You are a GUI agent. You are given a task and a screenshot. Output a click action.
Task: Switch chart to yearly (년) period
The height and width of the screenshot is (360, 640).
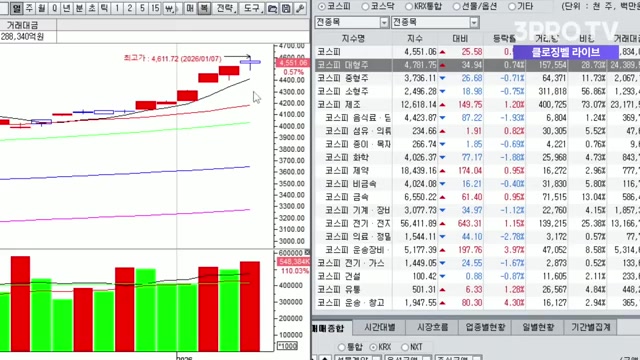pyautogui.click(x=67, y=9)
